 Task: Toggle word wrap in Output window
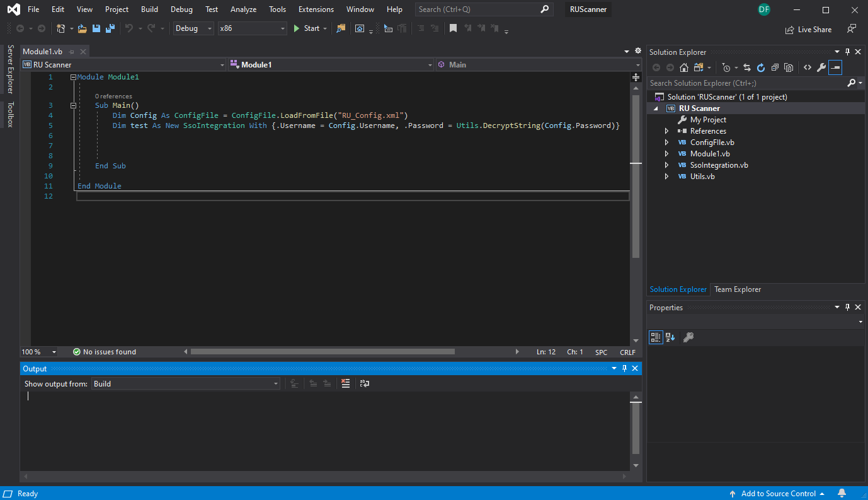point(365,383)
